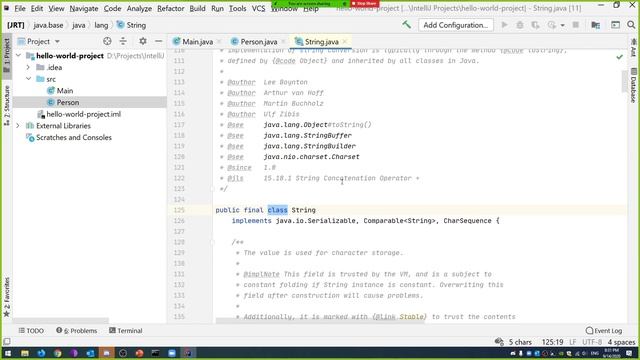Screen dimensions: 640x360
Task: Hide the Project panel with minus icon
Action: (x=158, y=41)
